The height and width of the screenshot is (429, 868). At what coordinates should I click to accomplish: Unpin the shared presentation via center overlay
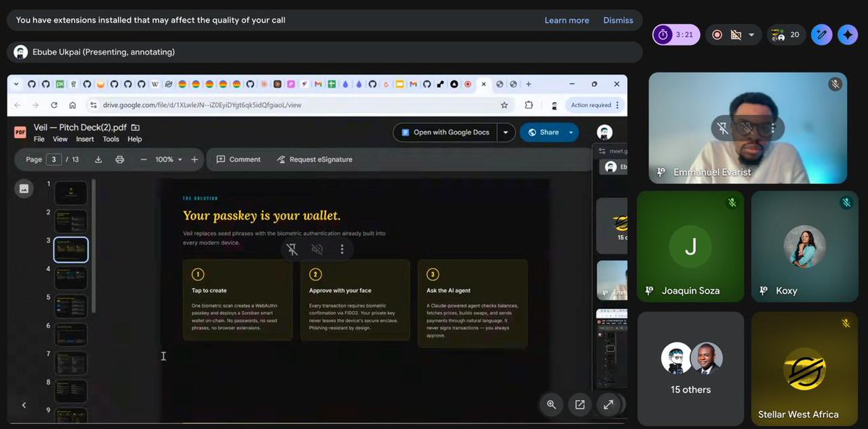click(292, 250)
